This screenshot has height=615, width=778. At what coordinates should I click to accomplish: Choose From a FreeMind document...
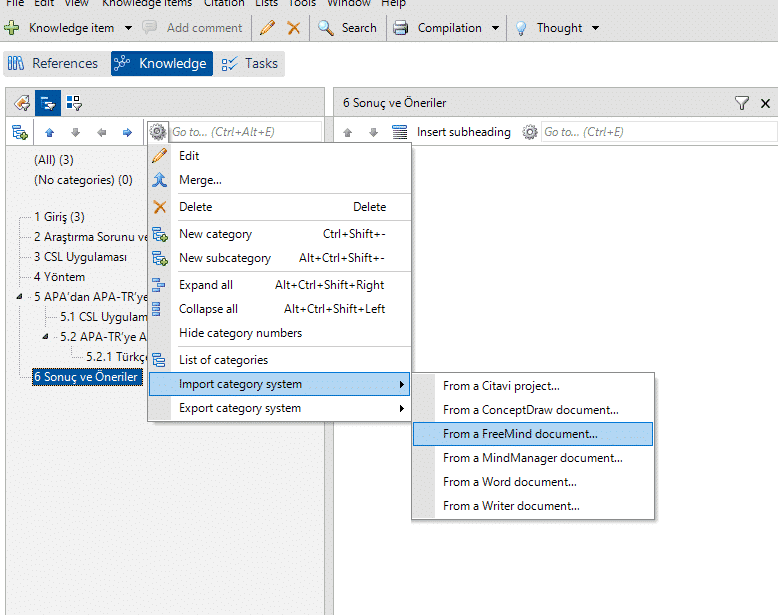click(x=533, y=434)
